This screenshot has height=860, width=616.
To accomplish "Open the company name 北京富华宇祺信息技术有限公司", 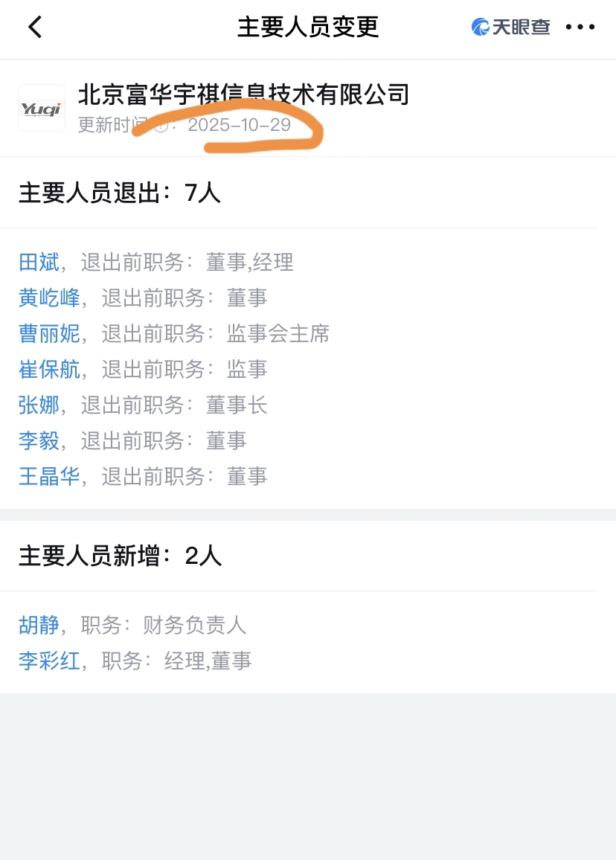I will 244,94.
